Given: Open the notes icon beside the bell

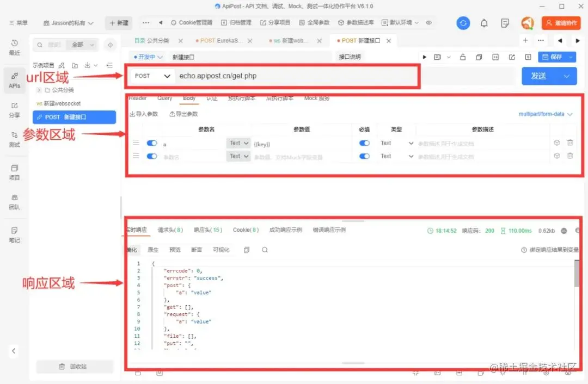Looking at the screenshot, I should pos(505,23).
